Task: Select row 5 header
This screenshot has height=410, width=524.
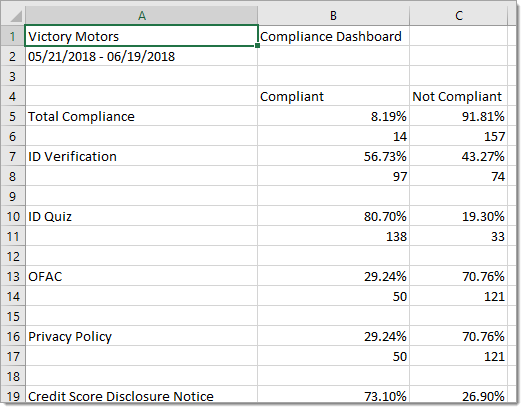Action: pyautogui.click(x=13, y=116)
